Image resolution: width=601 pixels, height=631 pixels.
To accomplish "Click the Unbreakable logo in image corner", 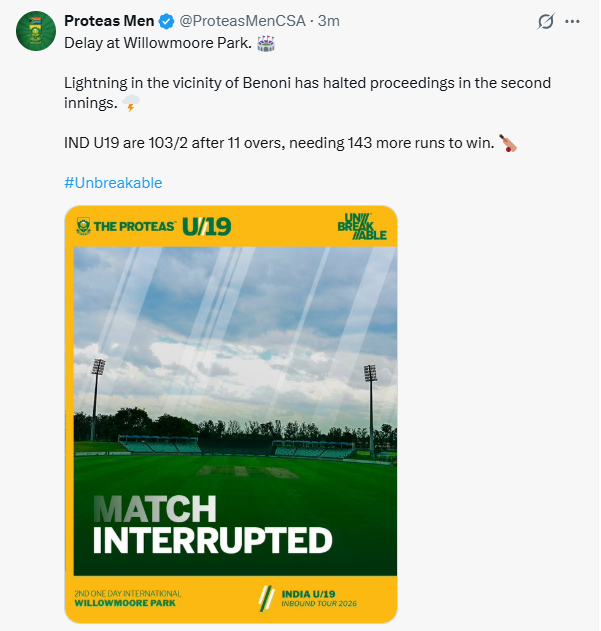I will coord(361,228).
